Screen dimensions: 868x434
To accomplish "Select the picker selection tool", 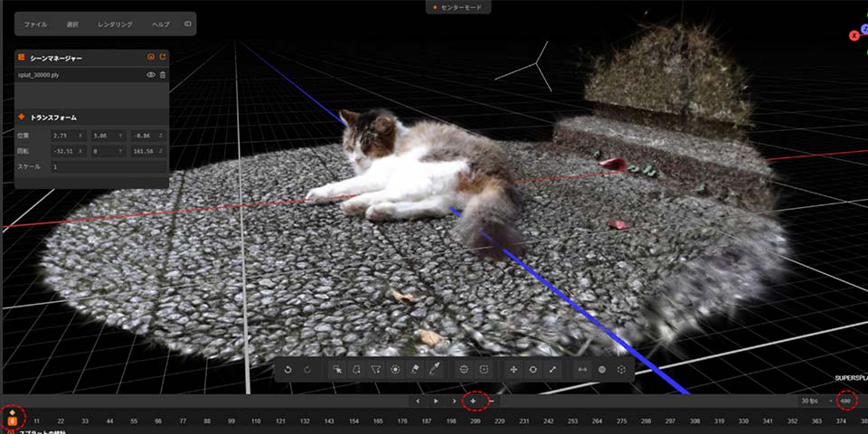I will tap(335, 370).
